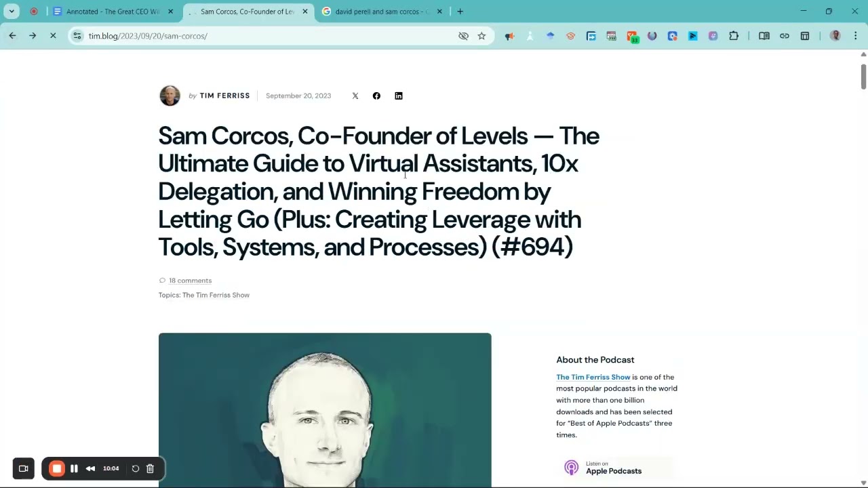
Task: Restart the recording with the reload icon
Action: (x=136, y=468)
